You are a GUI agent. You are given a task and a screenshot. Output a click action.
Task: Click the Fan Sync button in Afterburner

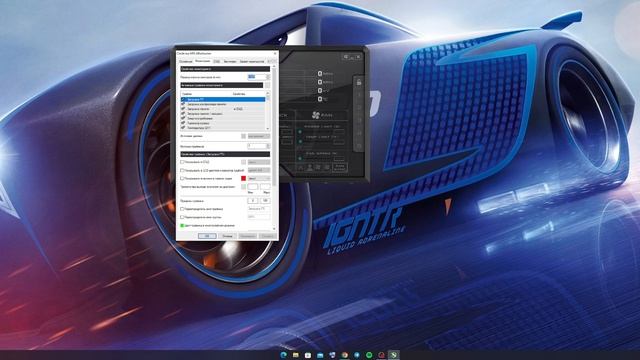(340, 167)
